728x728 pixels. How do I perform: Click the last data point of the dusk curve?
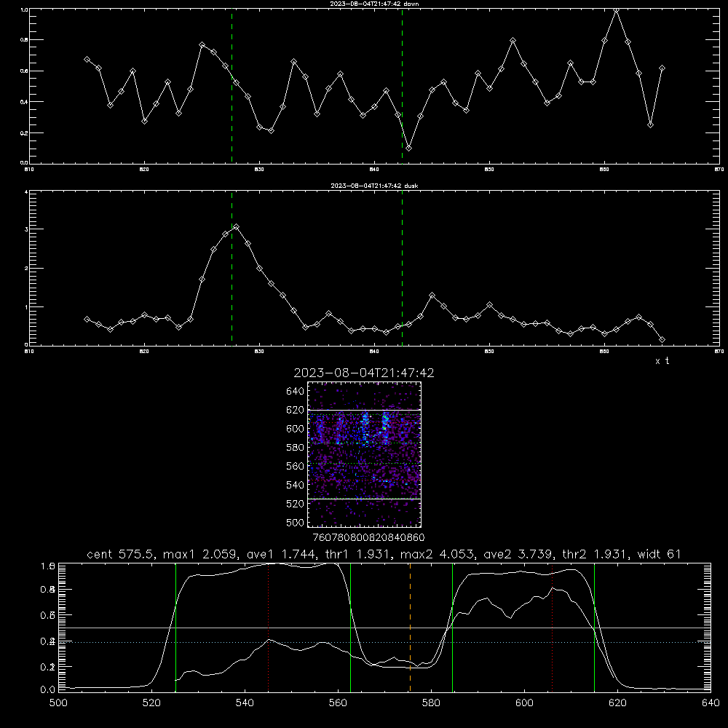click(x=662, y=340)
